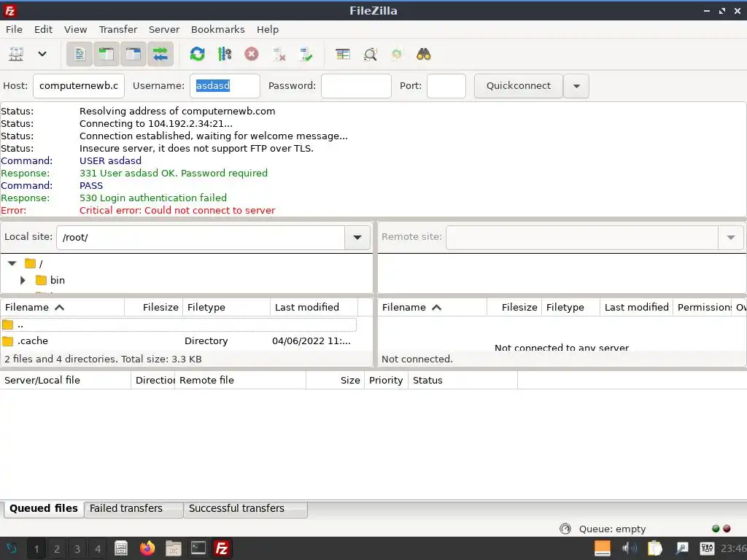747x560 pixels.
Task: Sort remote files by Filename column
Action: 432,307
